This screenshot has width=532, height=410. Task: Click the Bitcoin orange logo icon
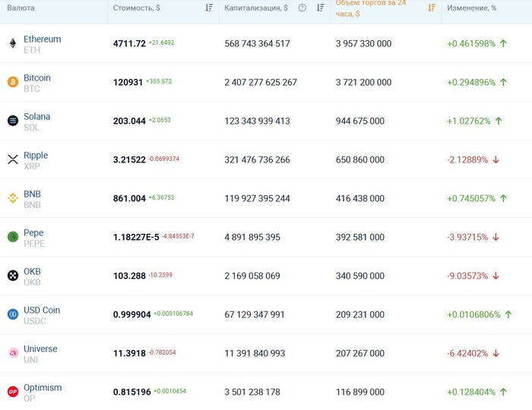13,82
